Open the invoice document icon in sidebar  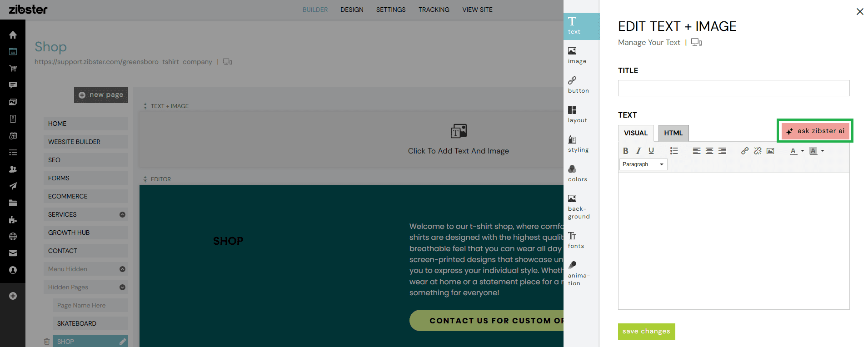click(13, 119)
